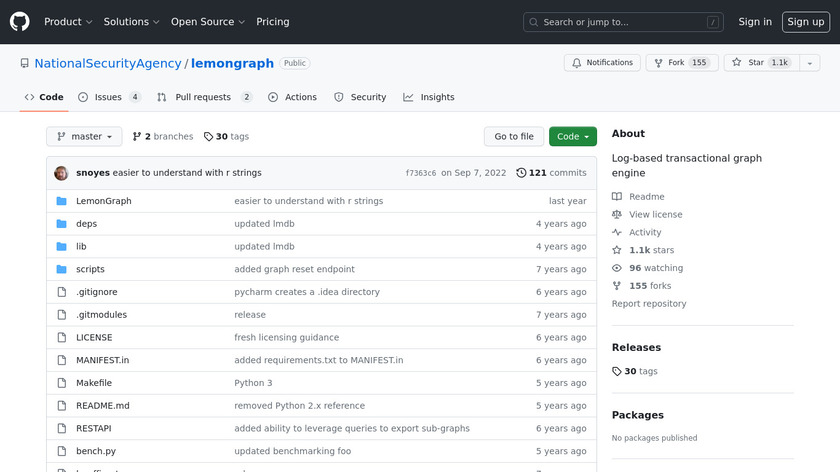Click the lib folder icon

62,246
